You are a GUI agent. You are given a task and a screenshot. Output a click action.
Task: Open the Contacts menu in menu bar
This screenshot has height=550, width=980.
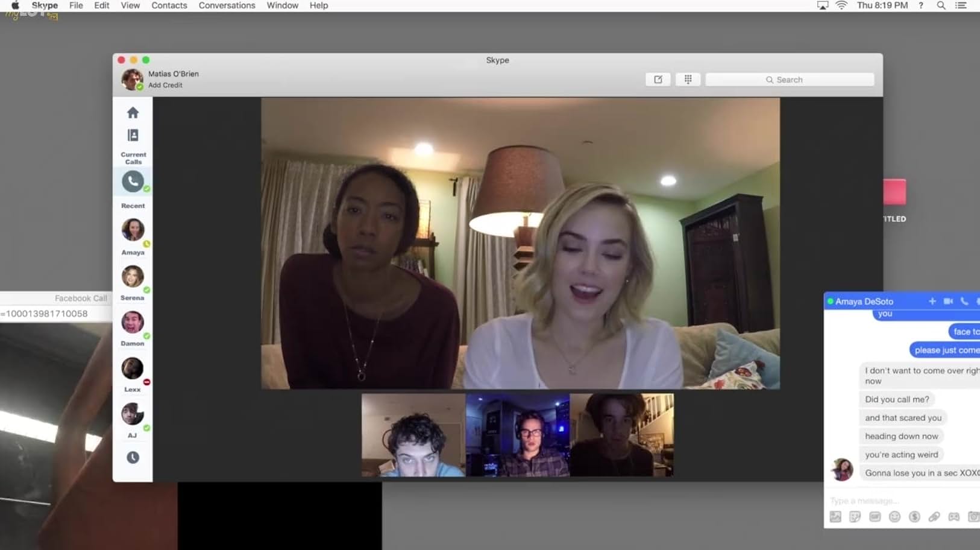click(169, 5)
